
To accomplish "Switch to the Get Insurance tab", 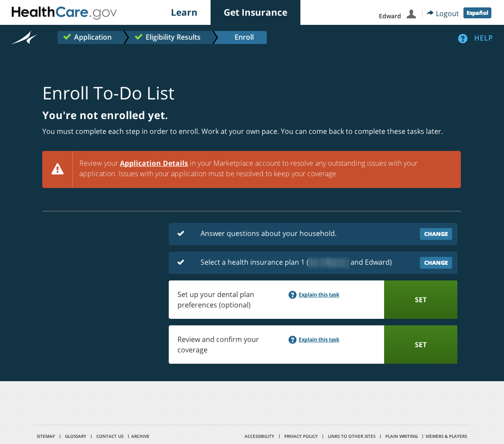I will point(255,13).
